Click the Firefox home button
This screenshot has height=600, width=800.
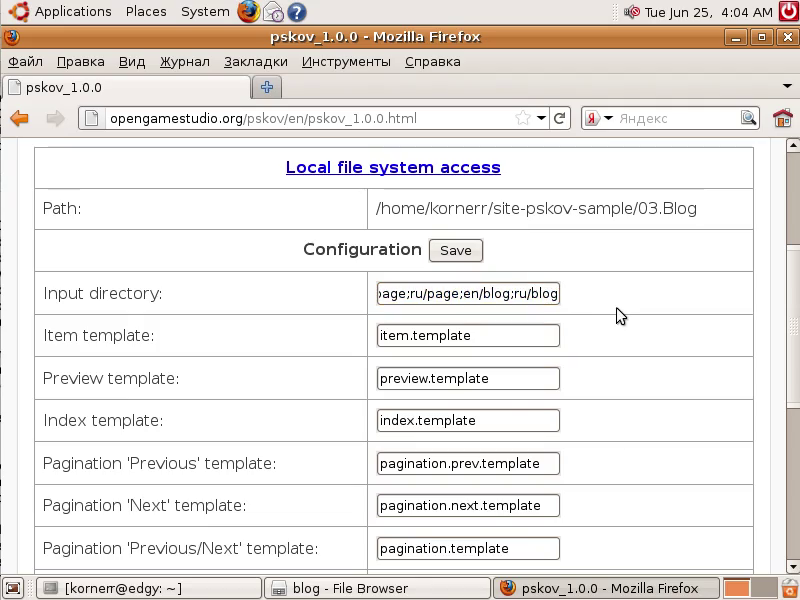(782, 118)
